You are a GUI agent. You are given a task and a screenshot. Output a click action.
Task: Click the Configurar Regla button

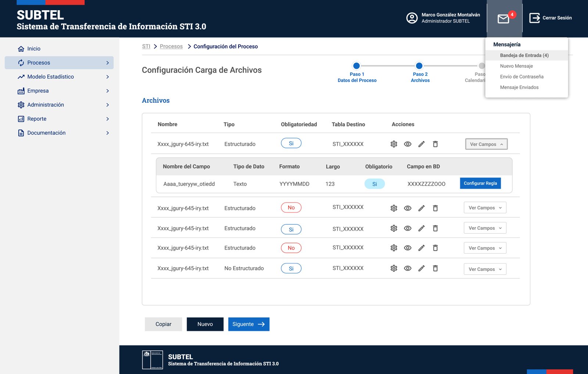pos(480,183)
